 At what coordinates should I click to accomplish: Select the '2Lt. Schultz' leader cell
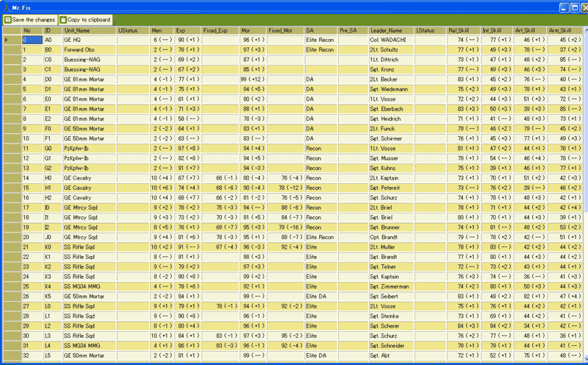point(392,49)
